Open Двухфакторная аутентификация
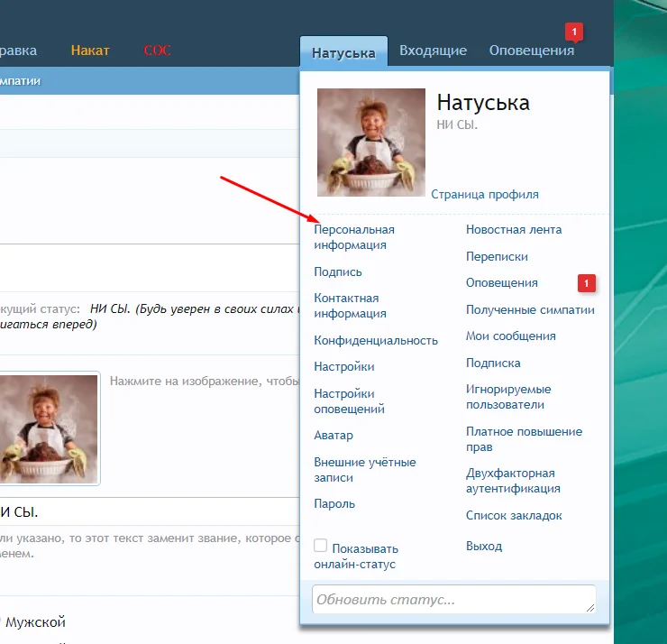667x644 pixels. (513, 481)
